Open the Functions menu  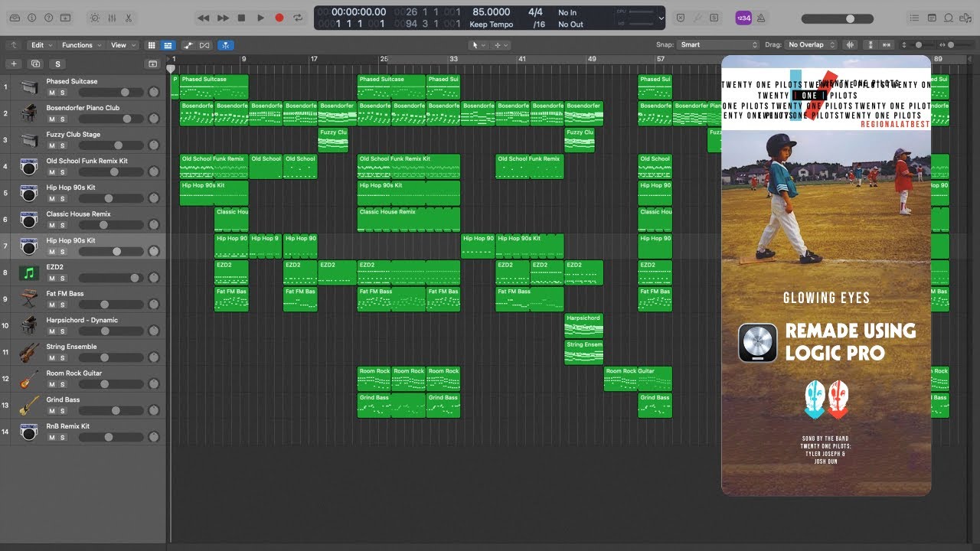(80, 45)
